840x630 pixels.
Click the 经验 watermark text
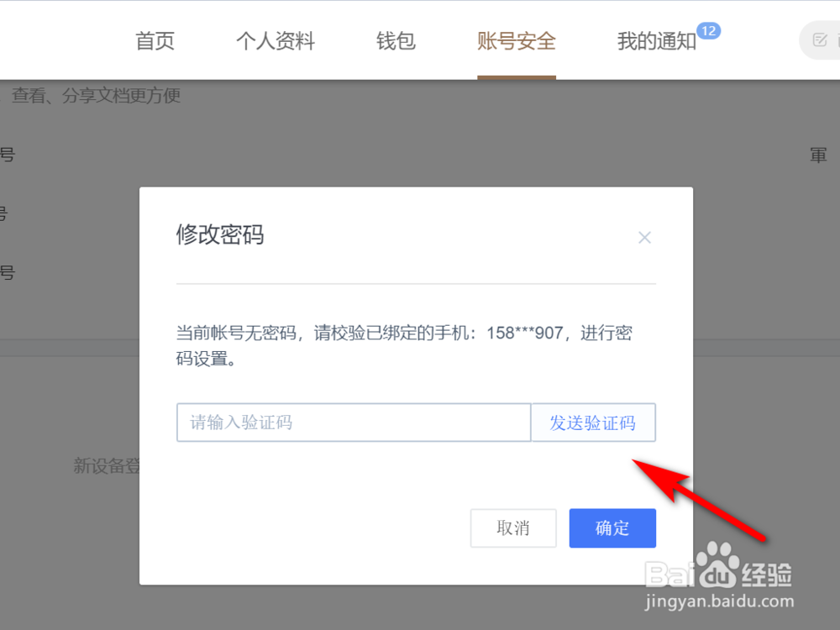coord(767,575)
